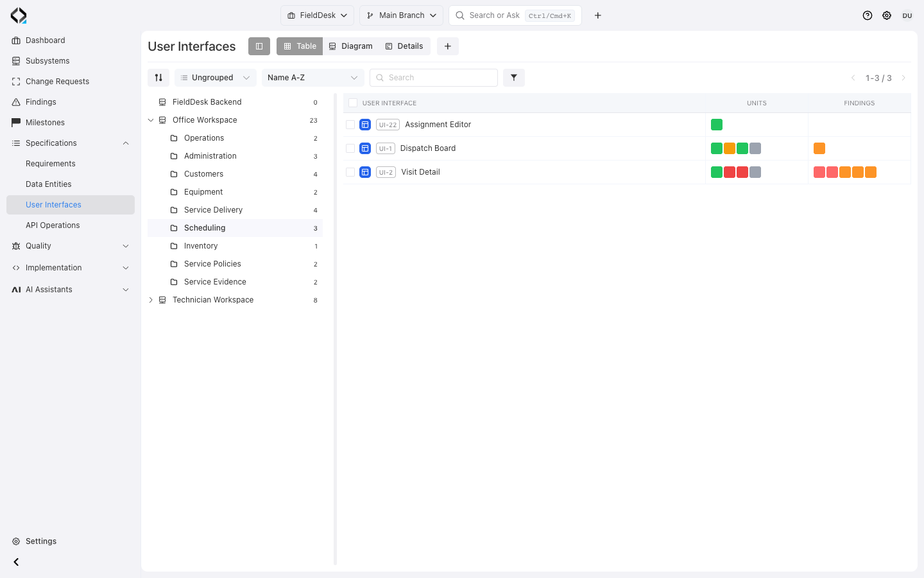Open Requirements in the sidebar
The width and height of the screenshot is (924, 578).
click(51, 164)
